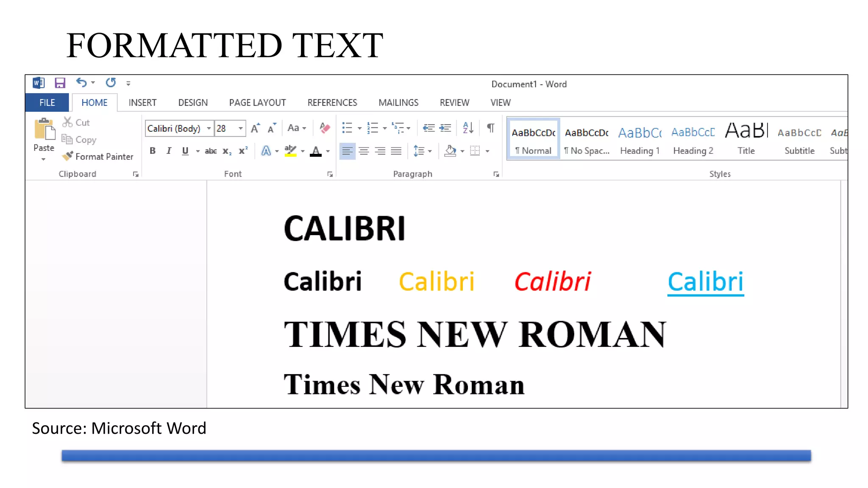Click the Cut button
Image resolution: width=868 pixels, height=488 pixels.
click(x=76, y=122)
